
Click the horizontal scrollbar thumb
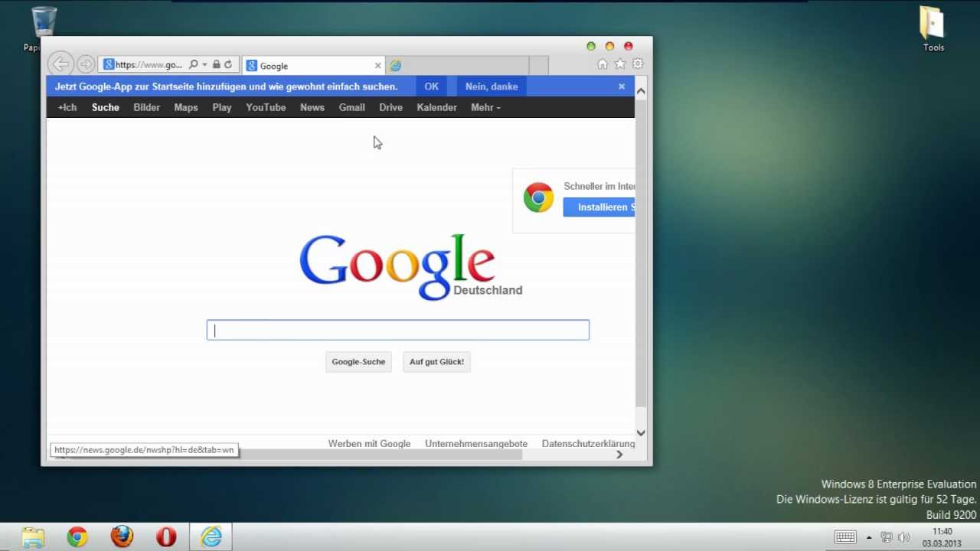pos(295,455)
